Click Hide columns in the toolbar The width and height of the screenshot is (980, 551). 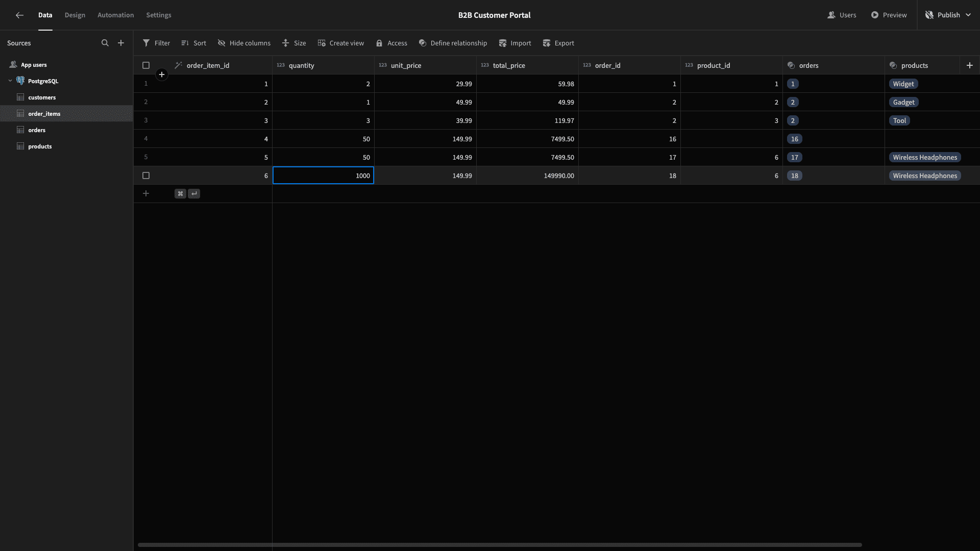pos(244,43)
